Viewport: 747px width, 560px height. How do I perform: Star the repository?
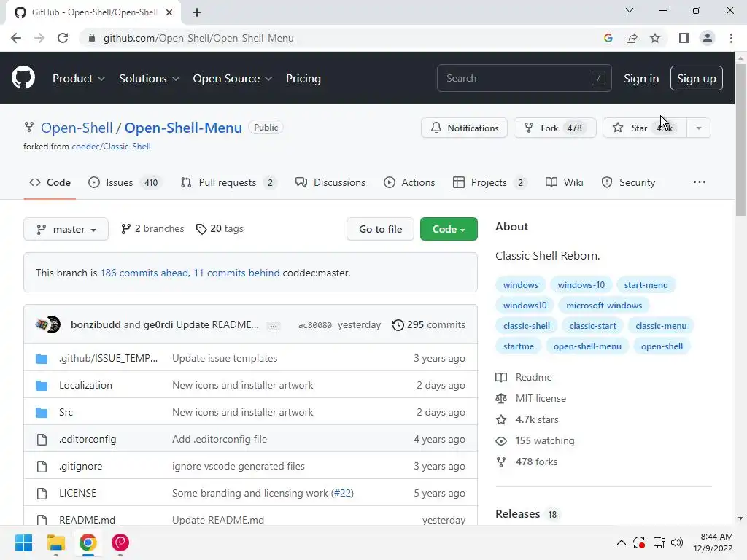click(645, 128)
